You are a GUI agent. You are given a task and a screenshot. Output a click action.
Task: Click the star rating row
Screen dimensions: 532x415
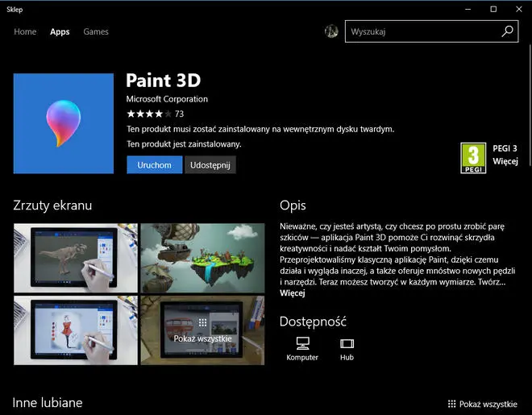[x=149, y=114]
